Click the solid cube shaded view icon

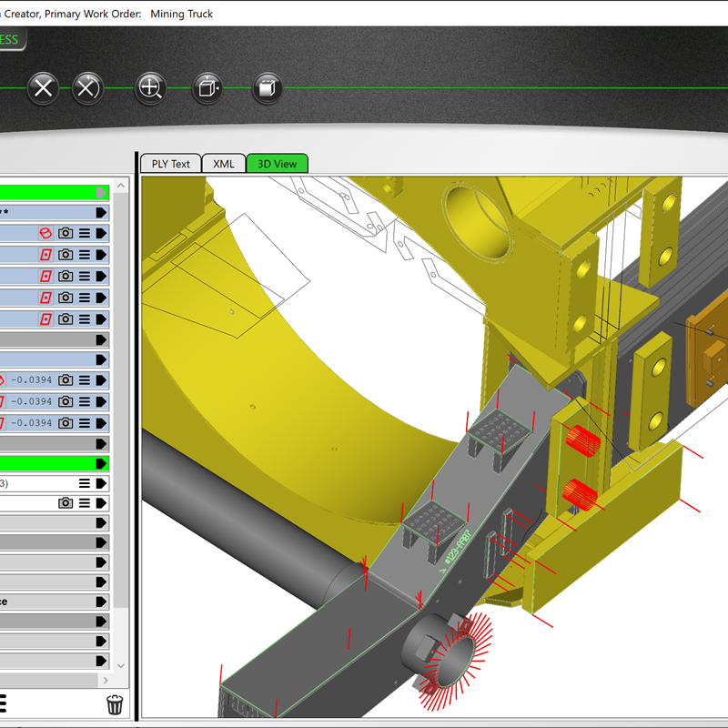click(267, 88)
